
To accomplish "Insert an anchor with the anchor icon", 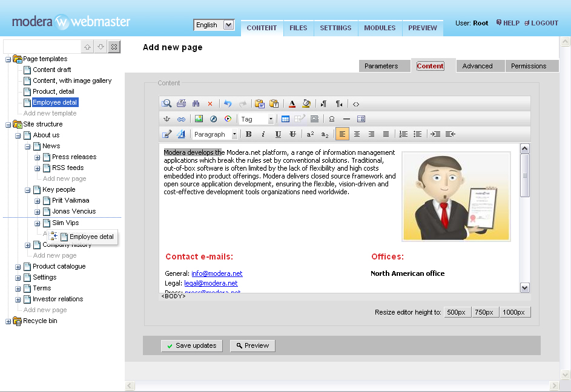I will tap(167, 119).
